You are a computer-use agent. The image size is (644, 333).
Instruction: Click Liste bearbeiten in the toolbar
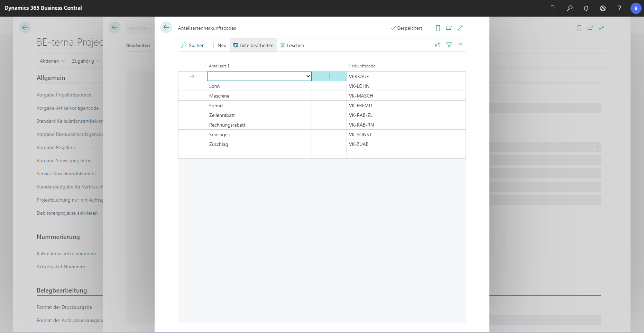[x=253, y=45]
